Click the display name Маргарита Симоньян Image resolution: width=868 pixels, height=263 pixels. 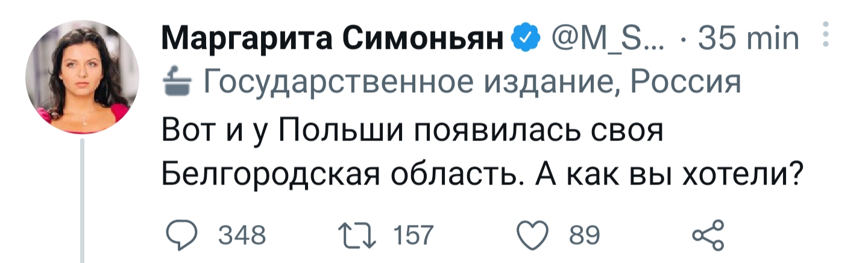coord(335,42)
